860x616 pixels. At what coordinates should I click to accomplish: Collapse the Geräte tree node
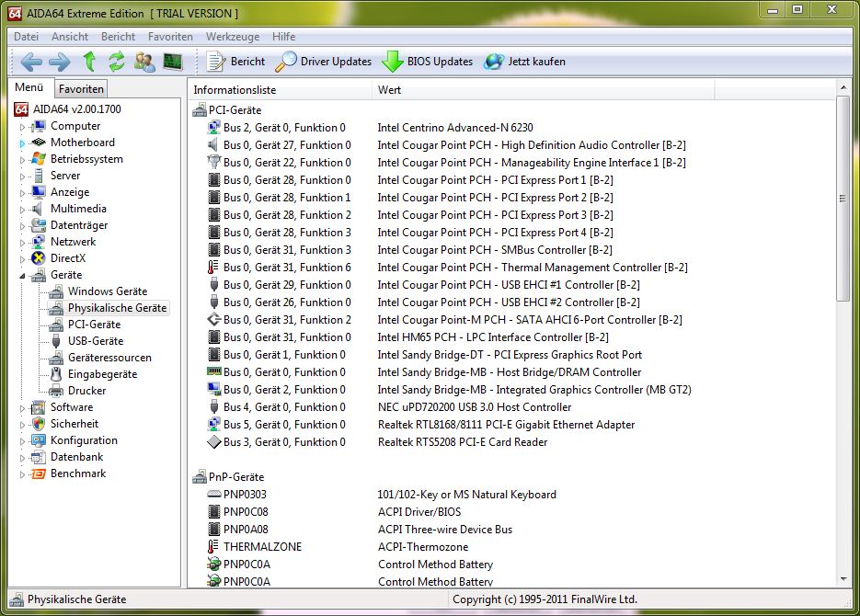pyautogui.click(x=22, y=276)
